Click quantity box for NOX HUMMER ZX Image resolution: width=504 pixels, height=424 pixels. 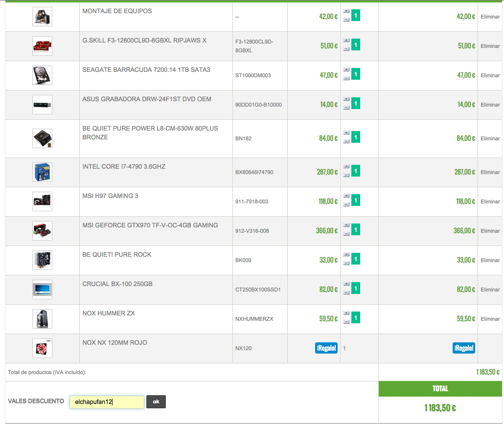356,317
